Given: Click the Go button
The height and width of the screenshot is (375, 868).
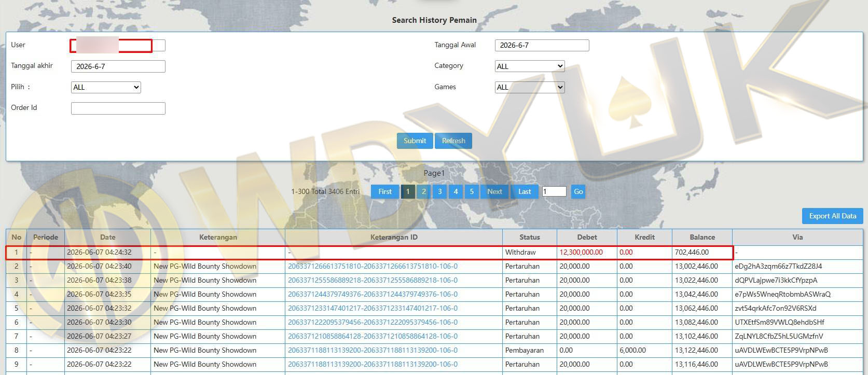Looking at the screenshot, I should point(578,191).
